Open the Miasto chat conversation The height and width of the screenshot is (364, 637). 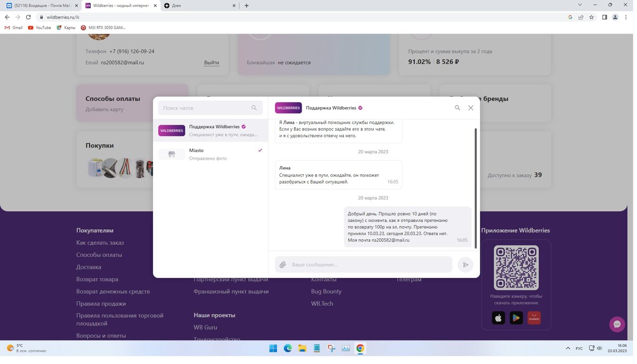(x=211, y=154)
